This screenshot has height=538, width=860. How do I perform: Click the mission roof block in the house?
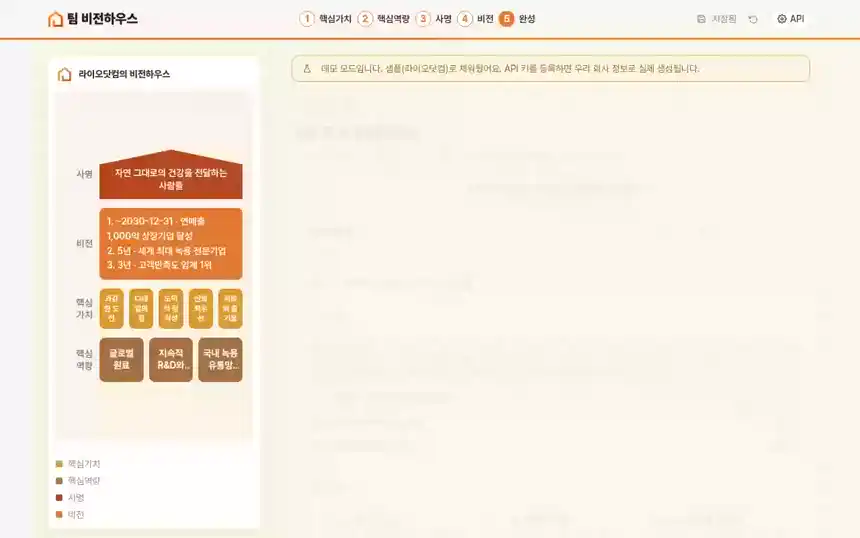[171, 174]
